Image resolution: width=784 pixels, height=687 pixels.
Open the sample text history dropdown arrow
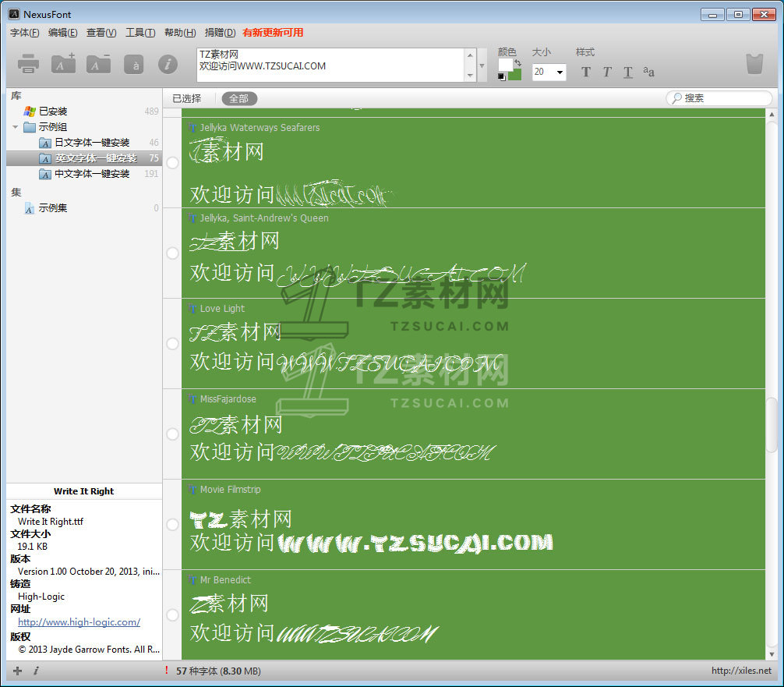tap(482, 66)
